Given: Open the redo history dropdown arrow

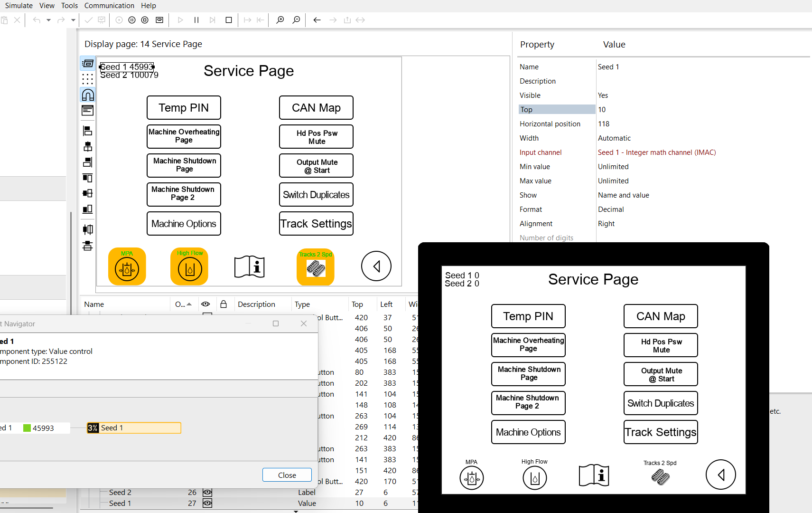Looking at the screenshot, I should click(73, 20).
